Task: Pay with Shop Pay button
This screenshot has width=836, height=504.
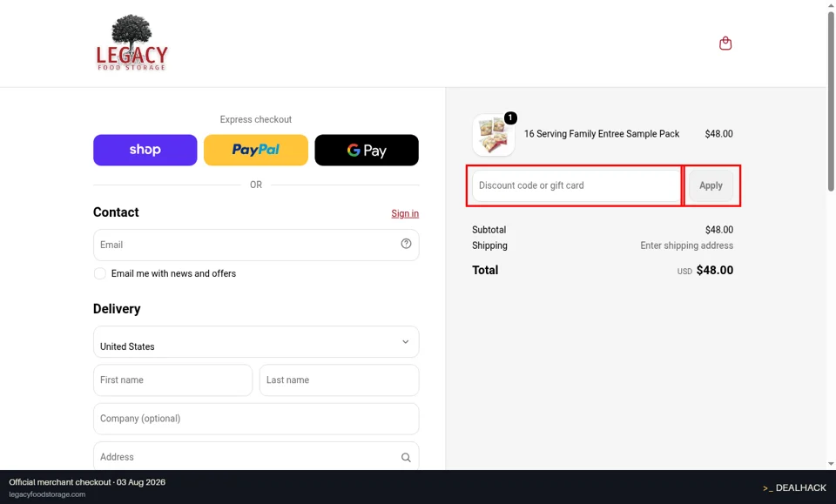Action: pyautogui.click(x=145, y=150)
